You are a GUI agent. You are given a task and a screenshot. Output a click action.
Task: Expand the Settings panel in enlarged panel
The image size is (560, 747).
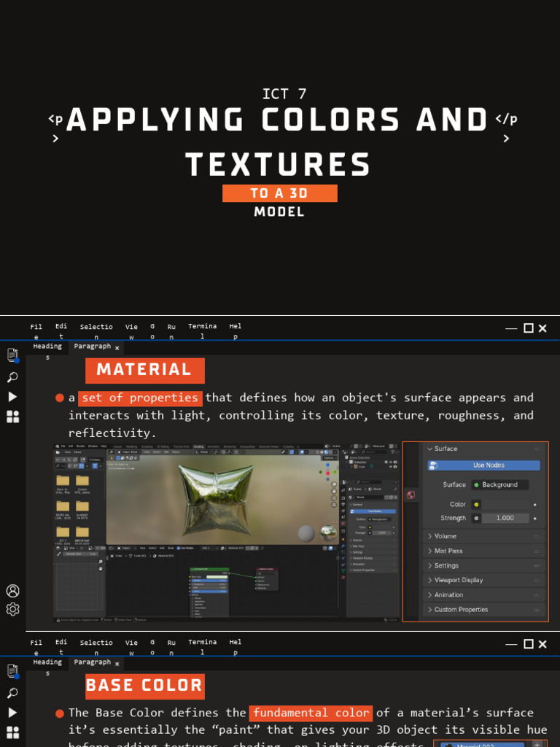pyautogui.click(x=483, y=566)
